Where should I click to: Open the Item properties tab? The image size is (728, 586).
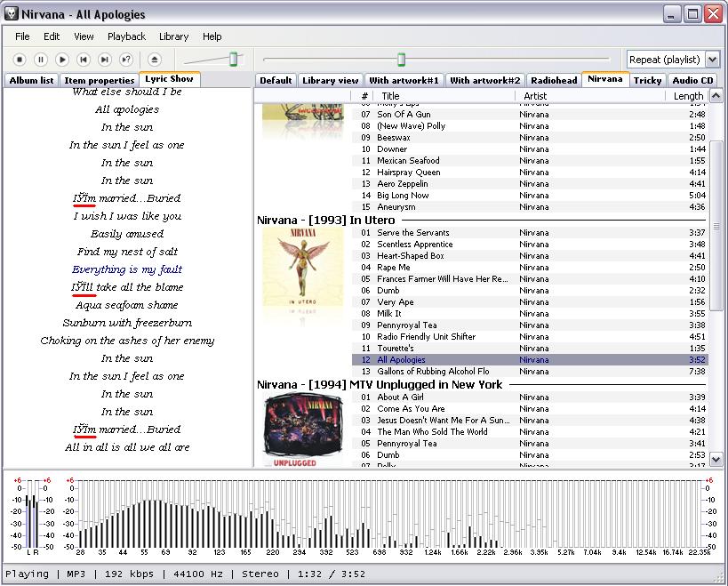coord(99,80)
